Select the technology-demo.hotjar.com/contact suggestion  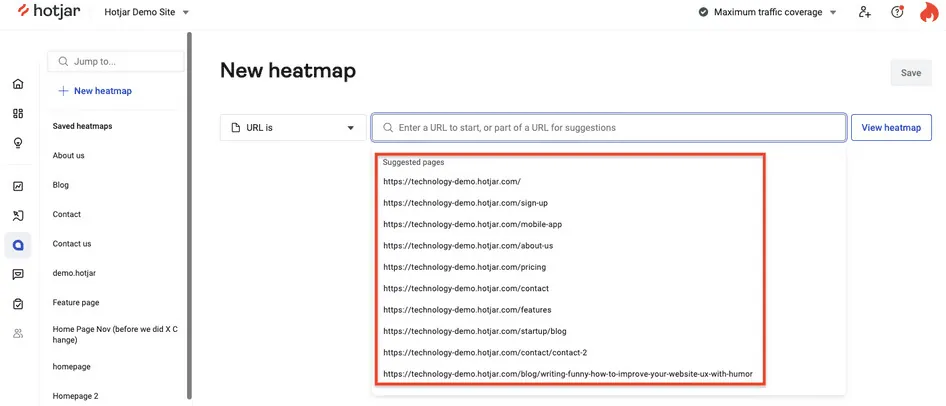pyautogui.click(x=466, y=288)
